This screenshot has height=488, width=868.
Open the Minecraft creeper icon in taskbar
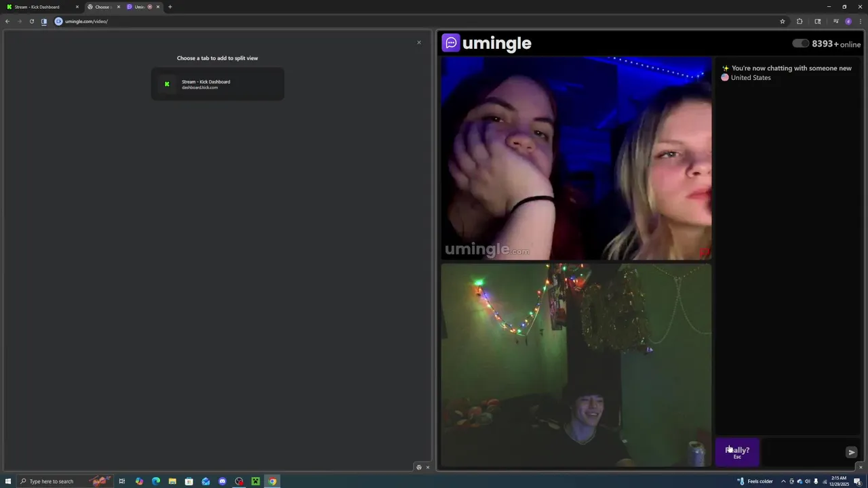[x=256, y=481]
